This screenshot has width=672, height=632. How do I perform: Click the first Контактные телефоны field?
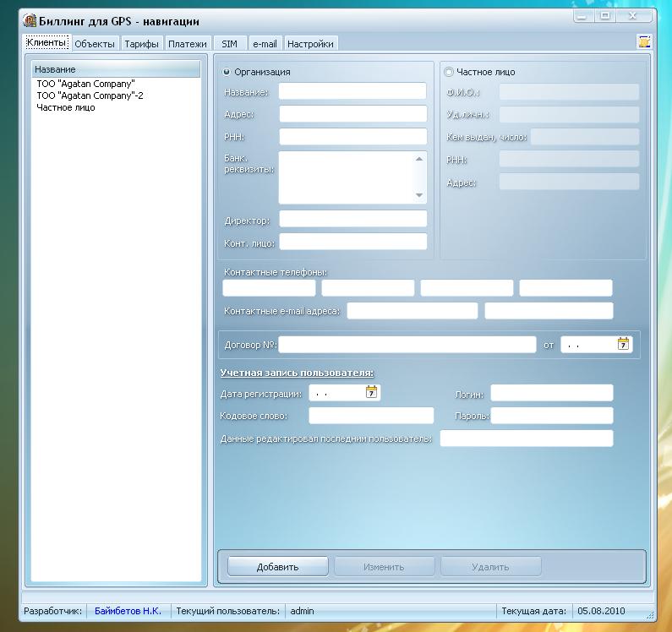(269, 288)
